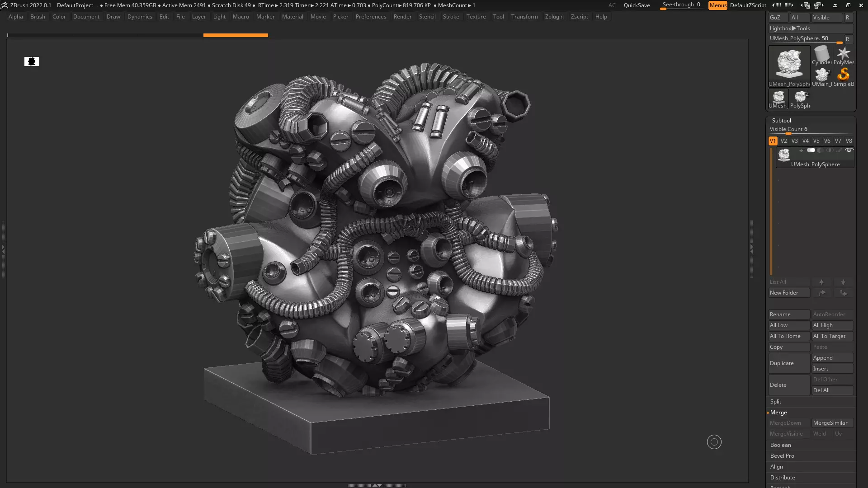Pick the UMain tool thumbnail
Image resolution: width=868 pixels, height=488 pixels.
point(822,77)
